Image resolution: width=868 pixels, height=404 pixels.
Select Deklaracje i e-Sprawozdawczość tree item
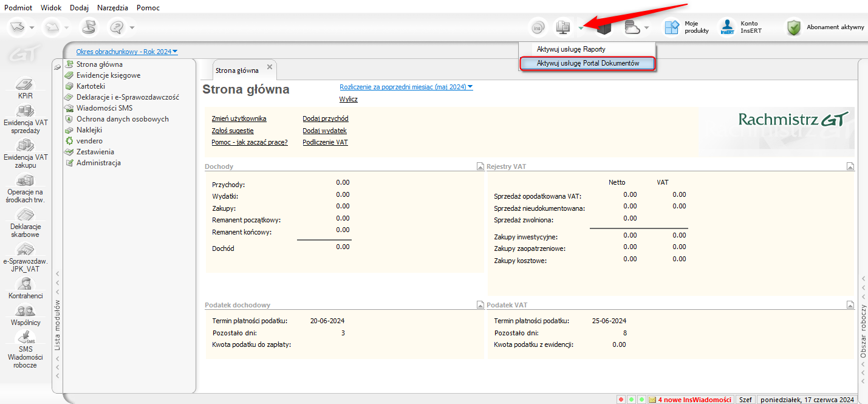(x=128, y=97)
